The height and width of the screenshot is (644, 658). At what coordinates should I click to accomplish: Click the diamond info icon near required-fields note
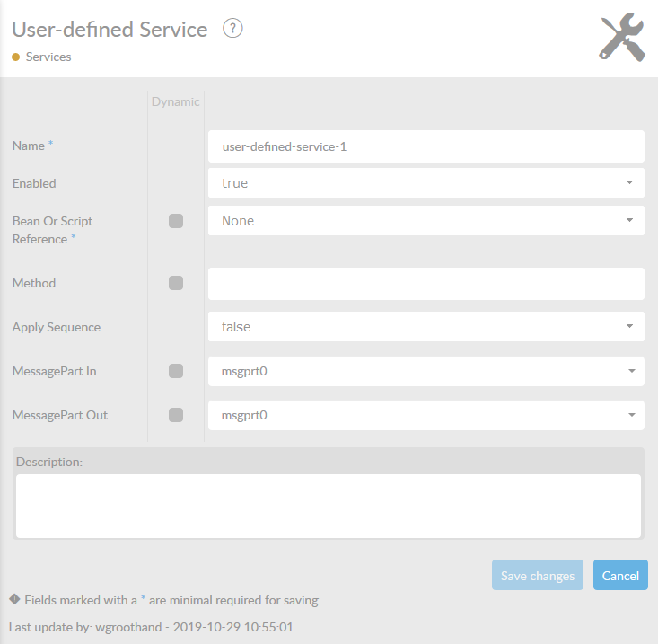[14, 599]
